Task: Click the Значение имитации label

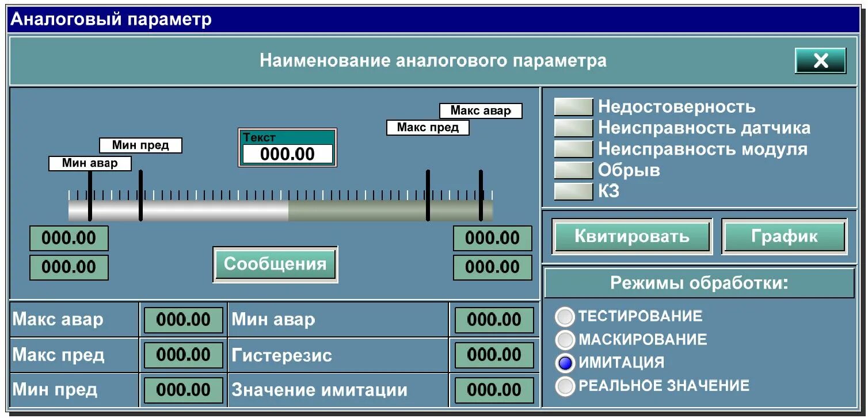Action: click(x=319, y=390)
